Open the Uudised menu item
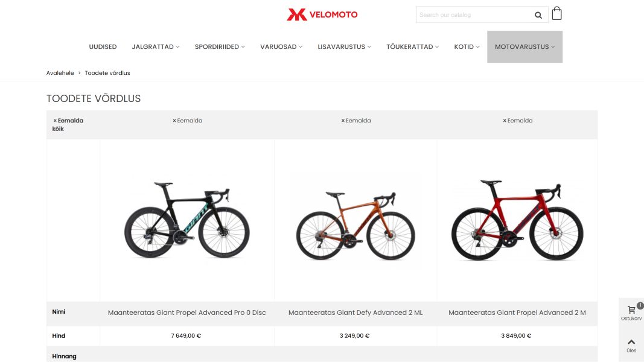This screenshot has height=362, width=644. click(x=103, y=47)
